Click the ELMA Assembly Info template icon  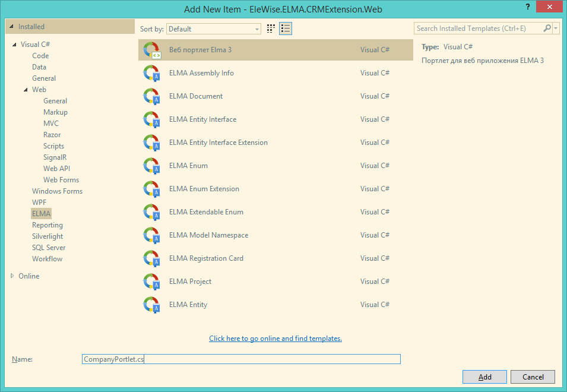(x=152, y=73)
